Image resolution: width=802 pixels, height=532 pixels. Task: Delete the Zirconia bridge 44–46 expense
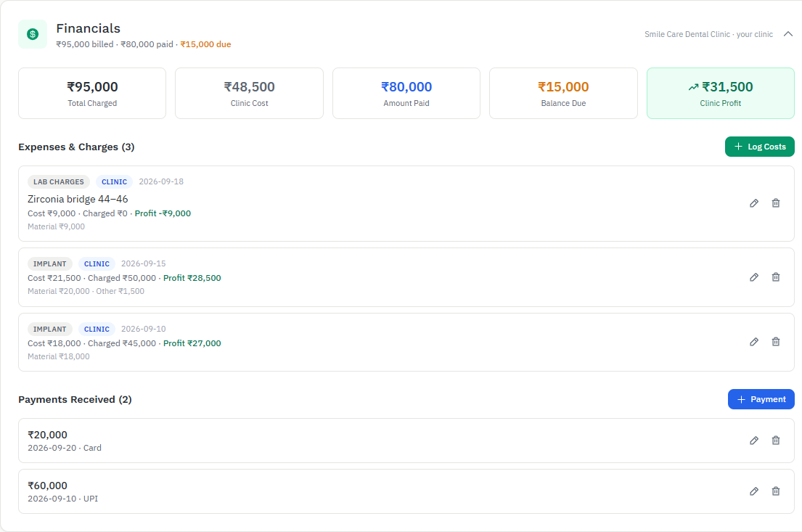click(x=776, y=203)
